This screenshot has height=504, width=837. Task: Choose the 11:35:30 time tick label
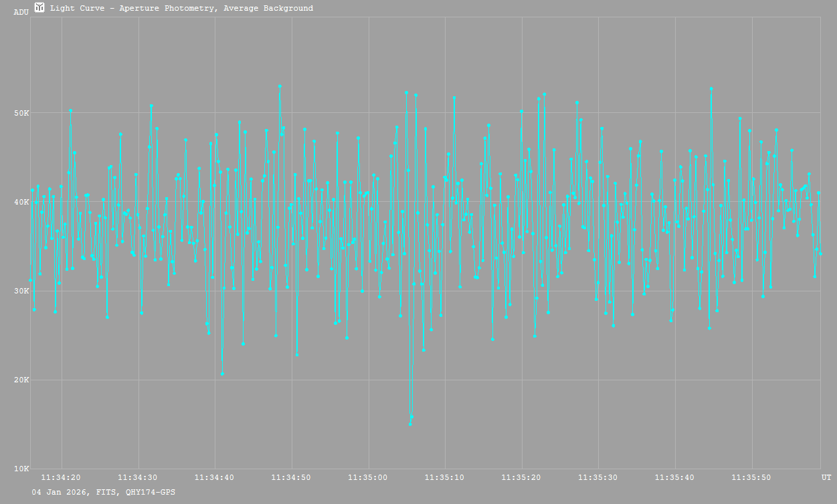pos(598,477)
